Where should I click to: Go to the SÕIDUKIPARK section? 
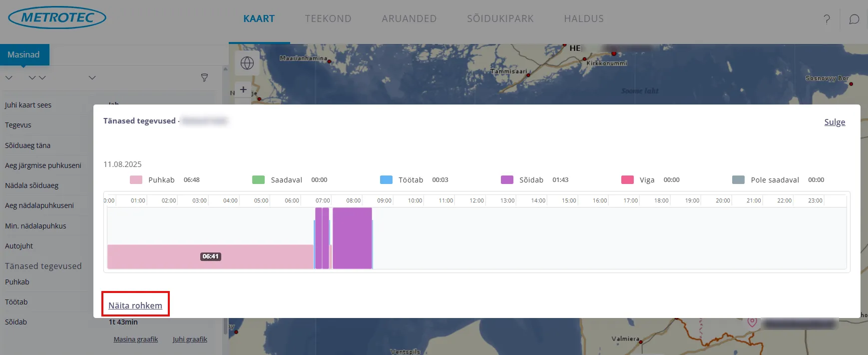click(500, 18)
